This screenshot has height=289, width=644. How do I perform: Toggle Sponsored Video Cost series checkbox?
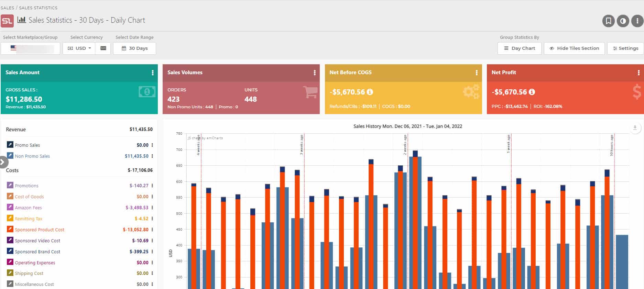tap(10, 240)
